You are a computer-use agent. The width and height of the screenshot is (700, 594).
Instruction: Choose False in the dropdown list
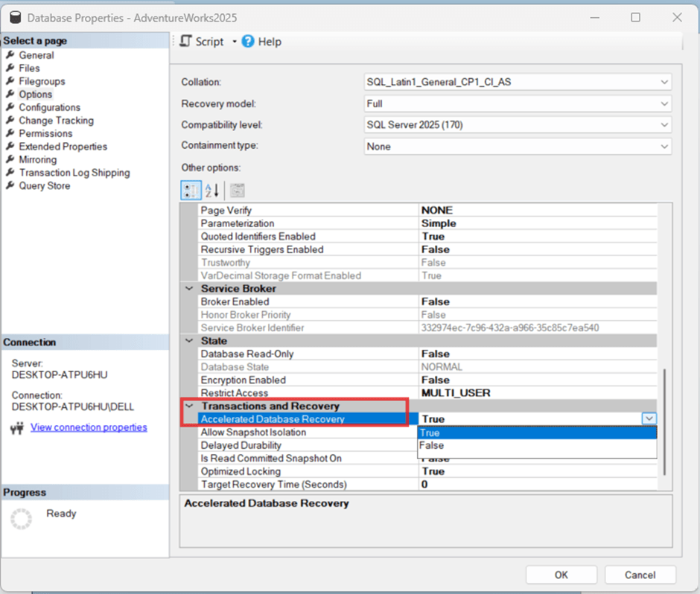click(537, 445)
